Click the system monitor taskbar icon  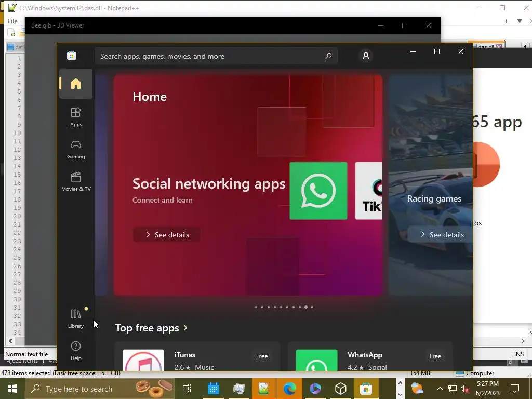[239, 389]
